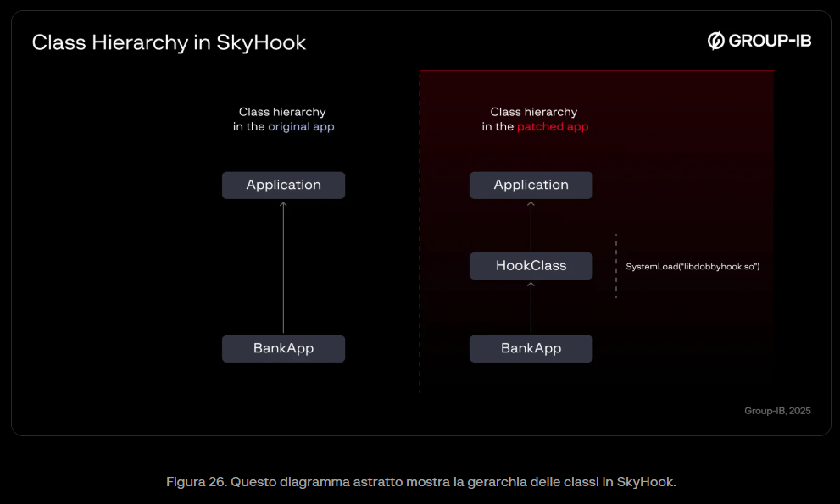This screenshot has height=504, width=840.
Task: Click the 'Group-IB, 2025' credit text
Action: pyautogui.click(x=777, y=411)
